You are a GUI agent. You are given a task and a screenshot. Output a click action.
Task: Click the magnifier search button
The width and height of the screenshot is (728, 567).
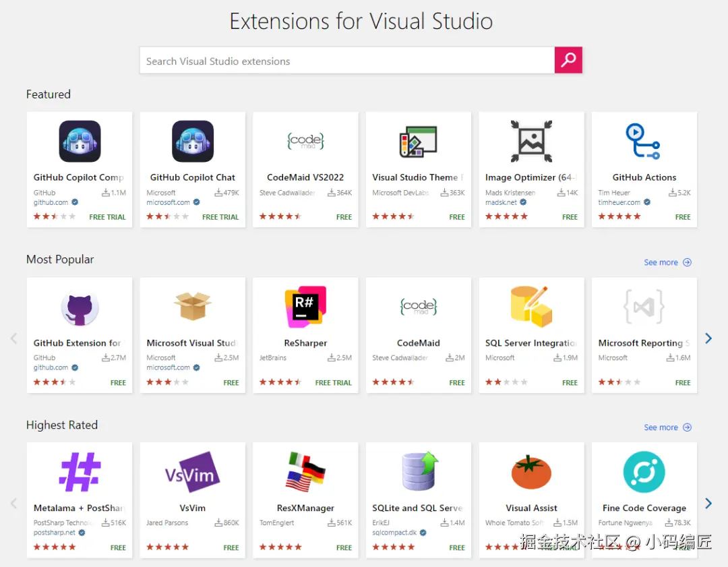click(x=568, y=60)
